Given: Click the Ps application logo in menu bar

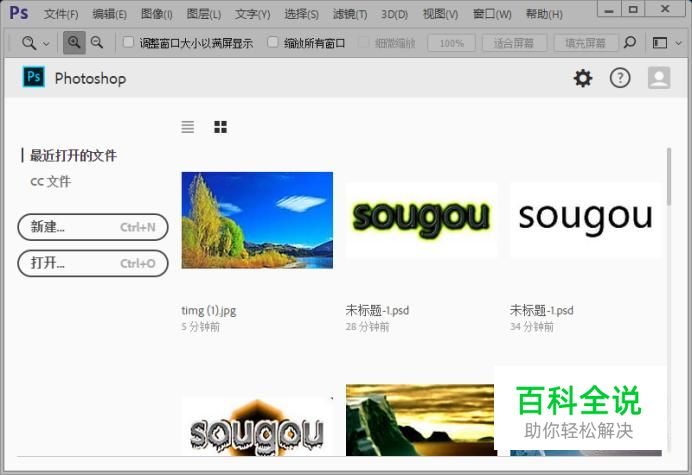Looking at the screenshot, I should 19,13.
